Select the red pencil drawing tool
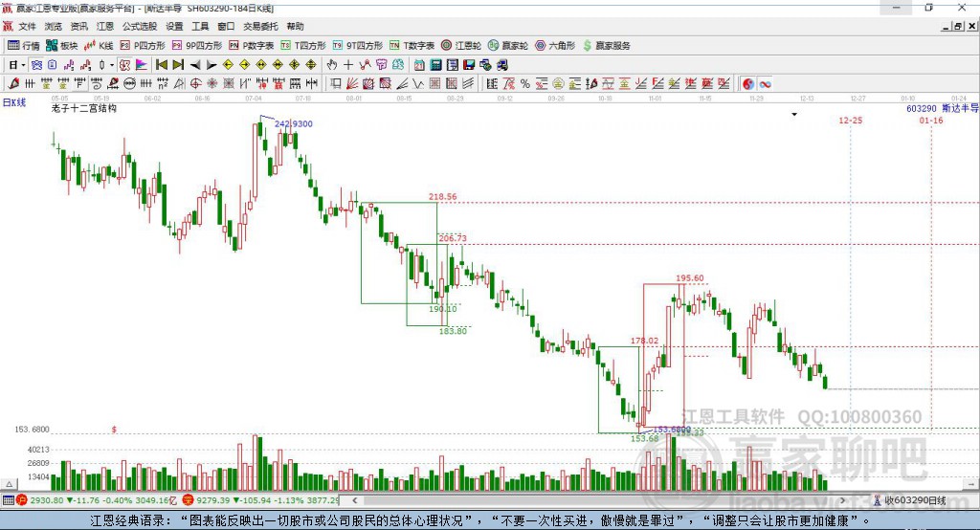 [x=13, y=84]
